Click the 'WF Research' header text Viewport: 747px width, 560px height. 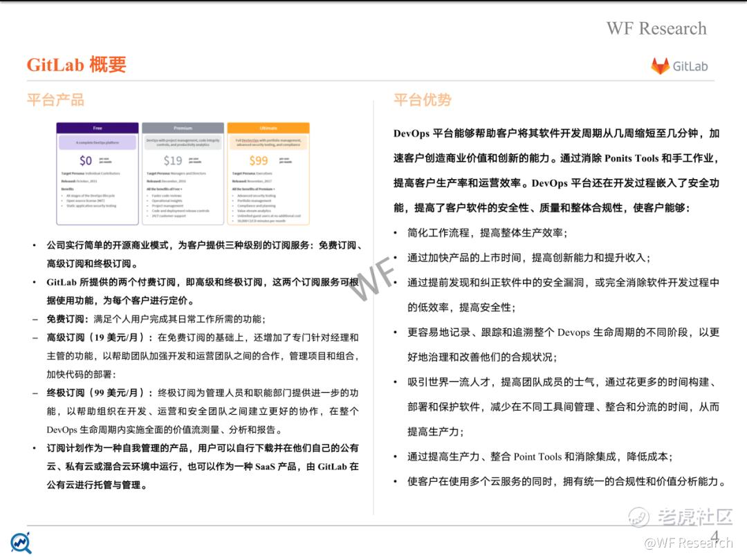[x=656, y=28]
